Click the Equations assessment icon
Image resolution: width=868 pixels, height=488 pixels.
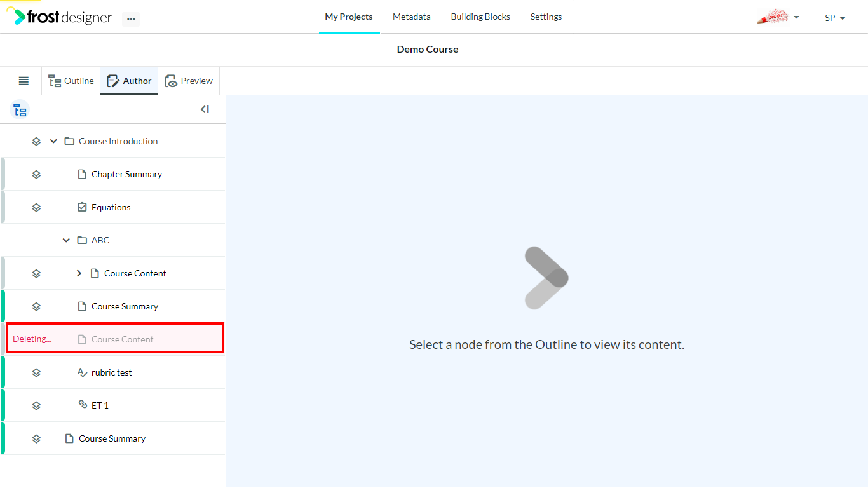click(82, 207)
